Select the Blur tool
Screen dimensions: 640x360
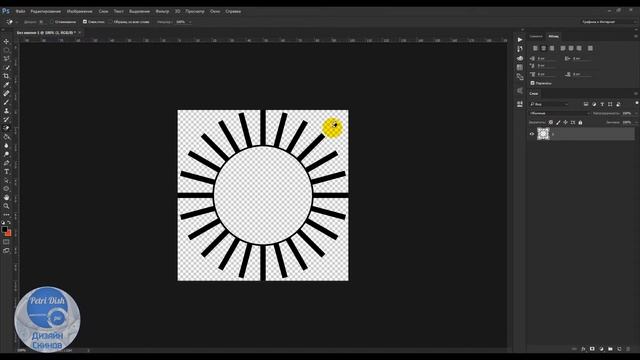(6, 145)
